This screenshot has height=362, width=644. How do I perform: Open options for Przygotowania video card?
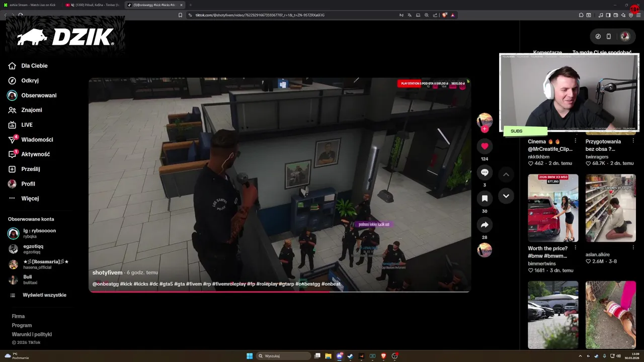pos(633,141)
